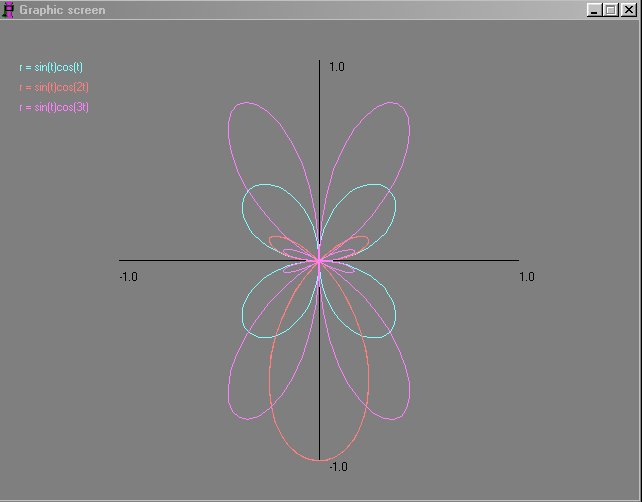Close the Graphic screen window
This screenshot has height=502, width=642.
(x=628, y=10)
